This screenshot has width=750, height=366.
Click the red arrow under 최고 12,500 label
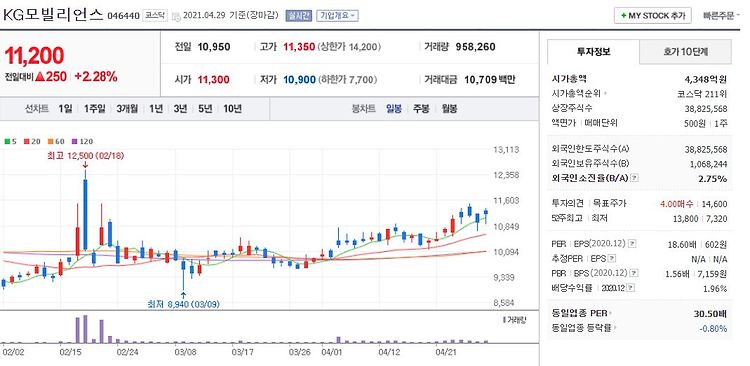coord(85,165)
